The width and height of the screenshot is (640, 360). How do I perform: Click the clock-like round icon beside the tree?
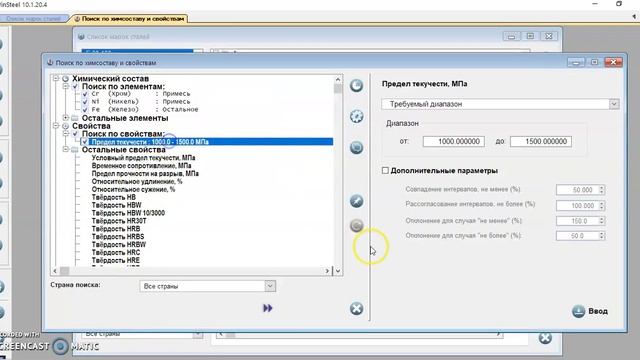[x=356, y=85]
